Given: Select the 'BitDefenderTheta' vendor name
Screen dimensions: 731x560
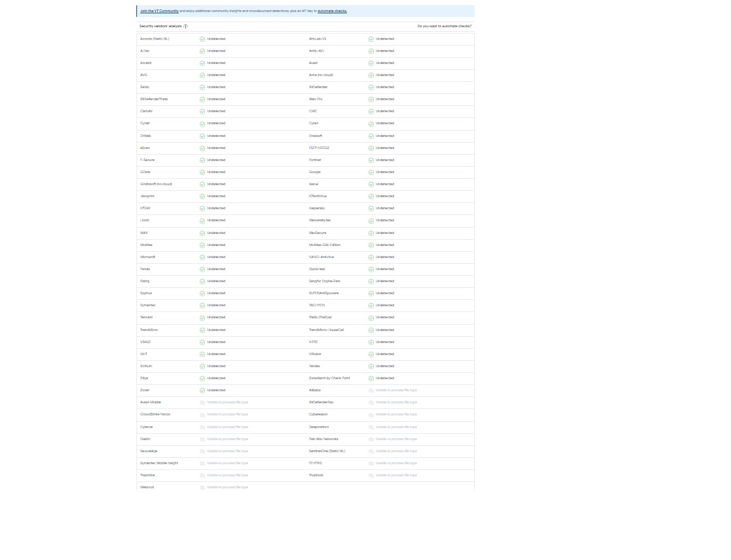Looking at the screenshot, I should [x=154, y=99].
